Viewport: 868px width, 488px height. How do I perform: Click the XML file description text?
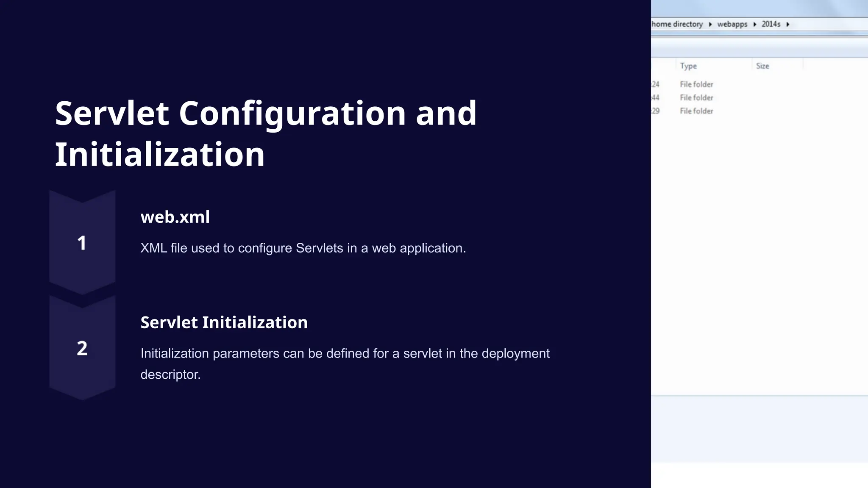pos(303,248)
